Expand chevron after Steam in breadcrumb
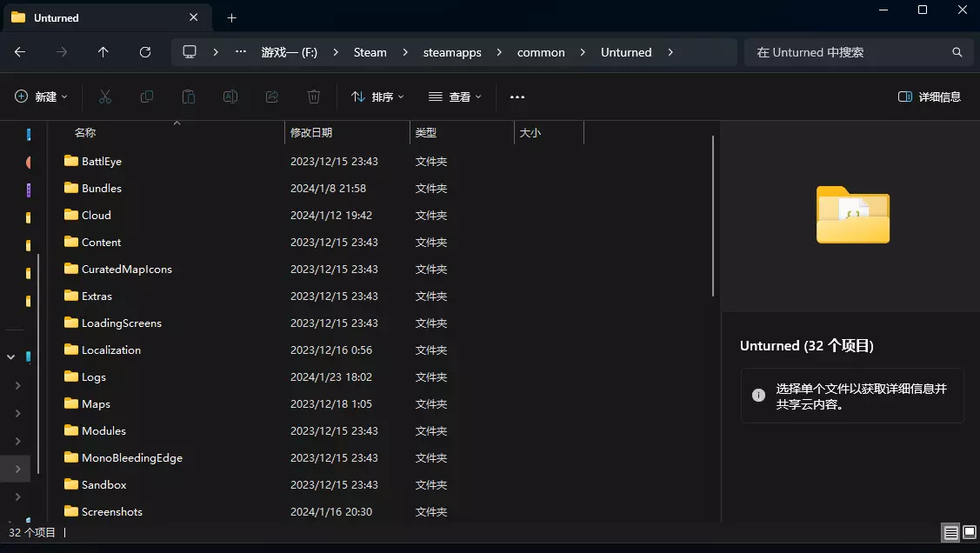 click(405, 52)
